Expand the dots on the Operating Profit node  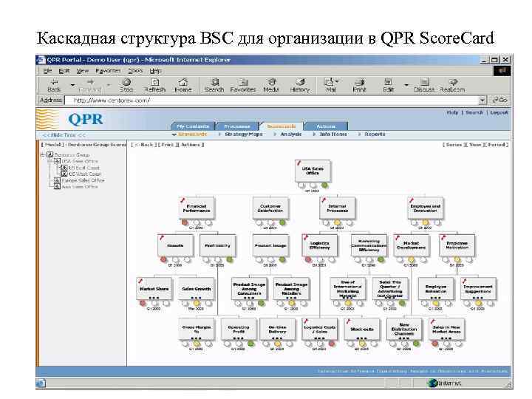pos(238,338)
